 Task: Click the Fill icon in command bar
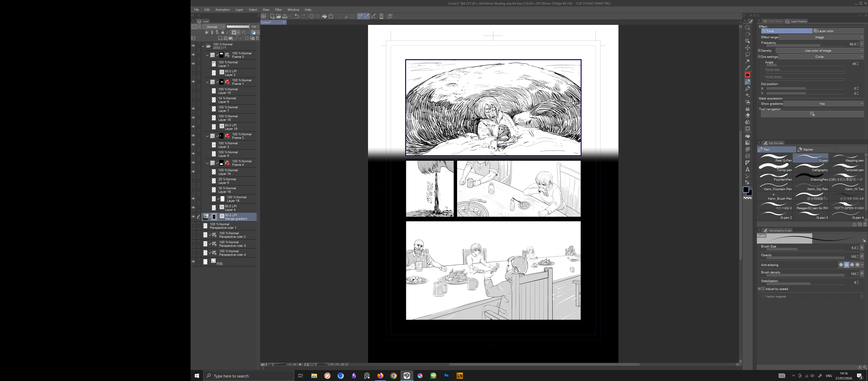324,16
